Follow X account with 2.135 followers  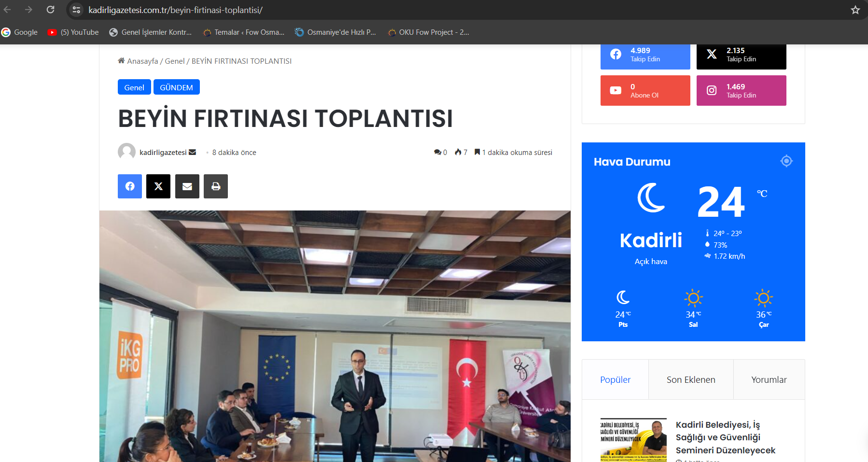[x=741, y=55]
